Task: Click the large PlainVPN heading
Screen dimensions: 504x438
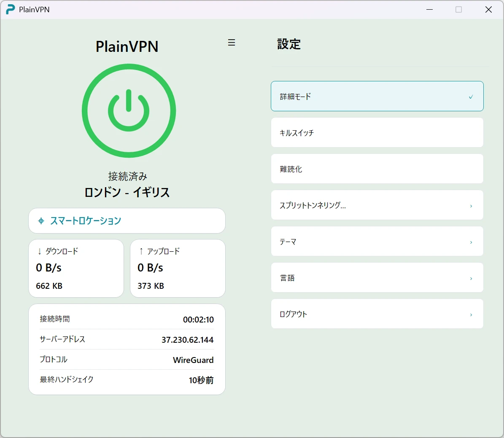Action: tap(127, 46)
